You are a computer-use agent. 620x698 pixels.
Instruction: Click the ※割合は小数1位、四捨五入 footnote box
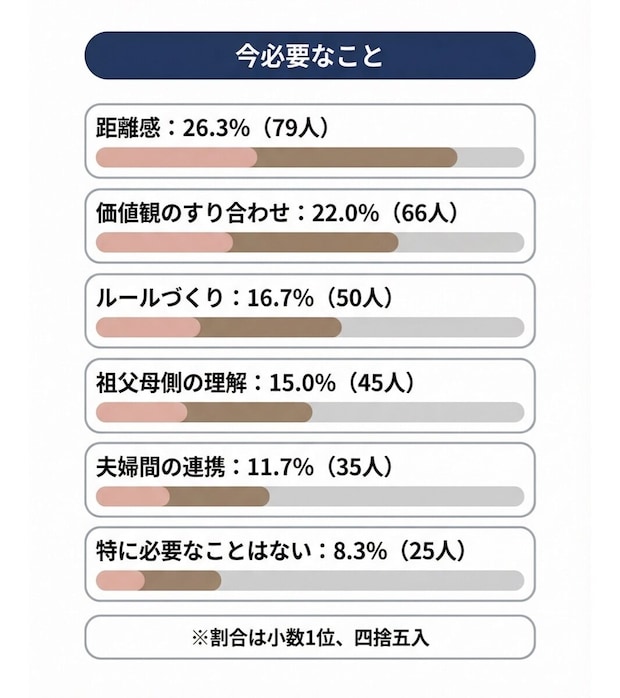click(x=310, y=637)
